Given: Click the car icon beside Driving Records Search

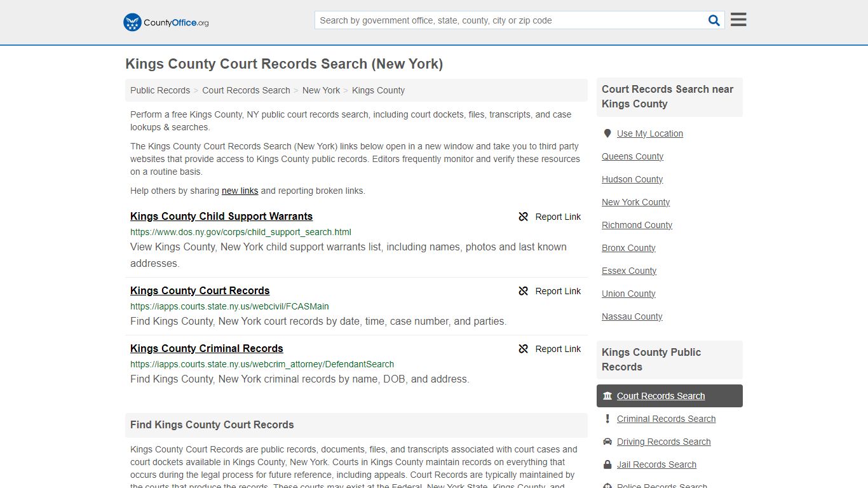Looking at the screenshot, I should (x=607, y=442).
